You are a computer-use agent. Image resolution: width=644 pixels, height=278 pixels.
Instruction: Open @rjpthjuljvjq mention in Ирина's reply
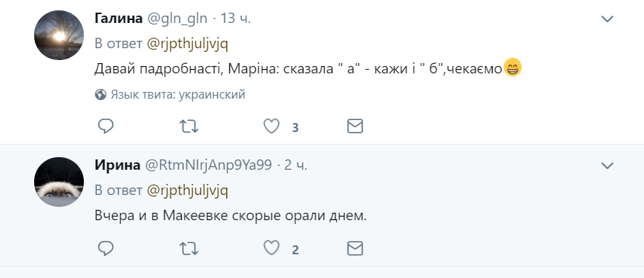pos(187,191)
